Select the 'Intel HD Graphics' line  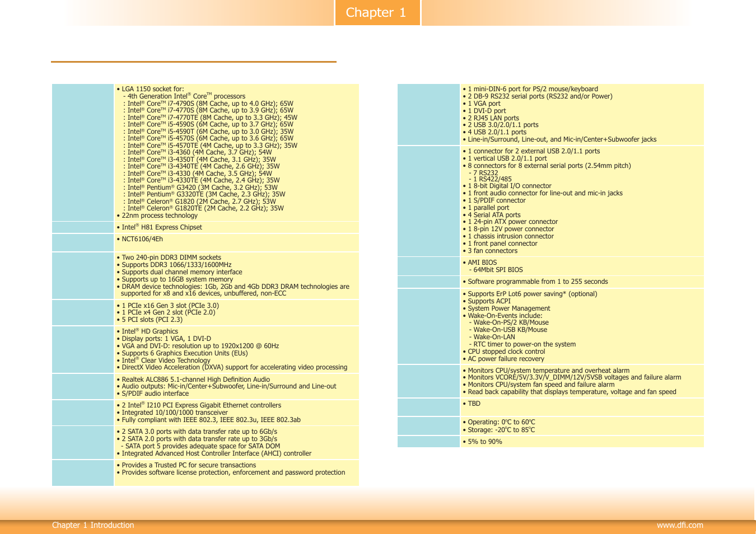[x=147, y=331]
